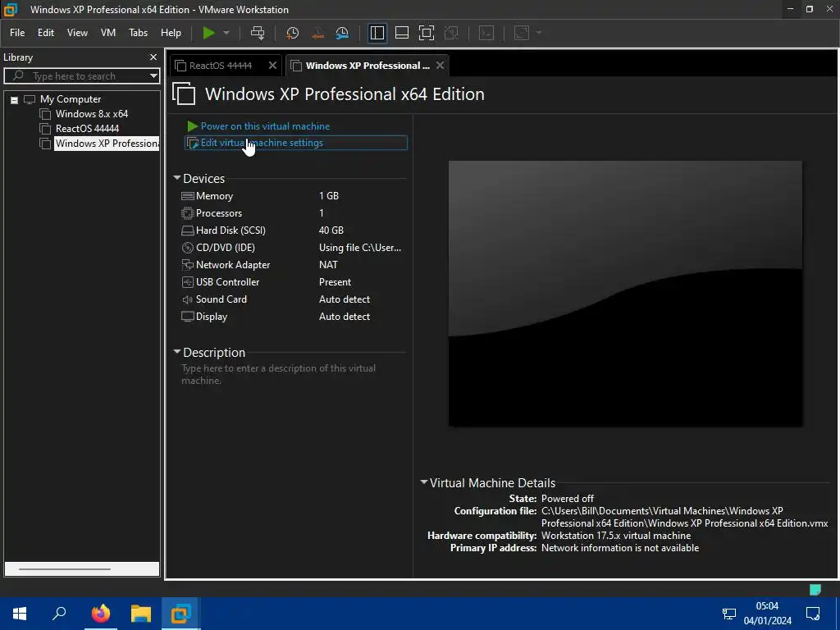
Task: Close the ReactOS 44444 tab
Action: coord(272,66)
